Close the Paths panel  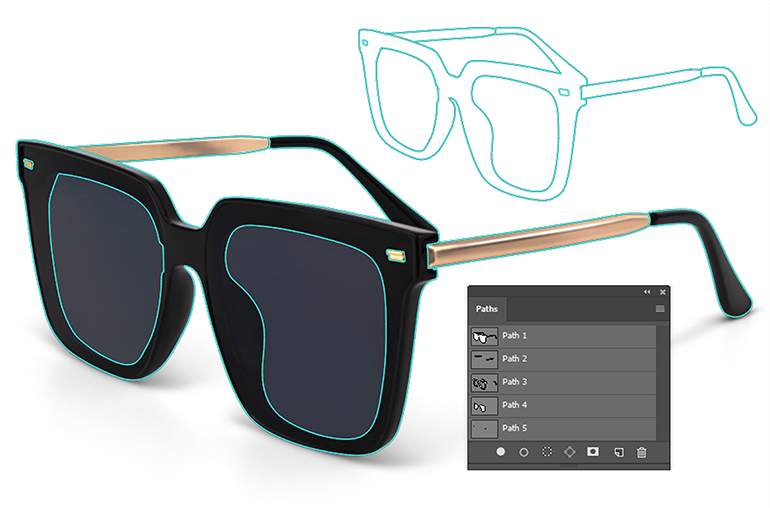[662, 292]
